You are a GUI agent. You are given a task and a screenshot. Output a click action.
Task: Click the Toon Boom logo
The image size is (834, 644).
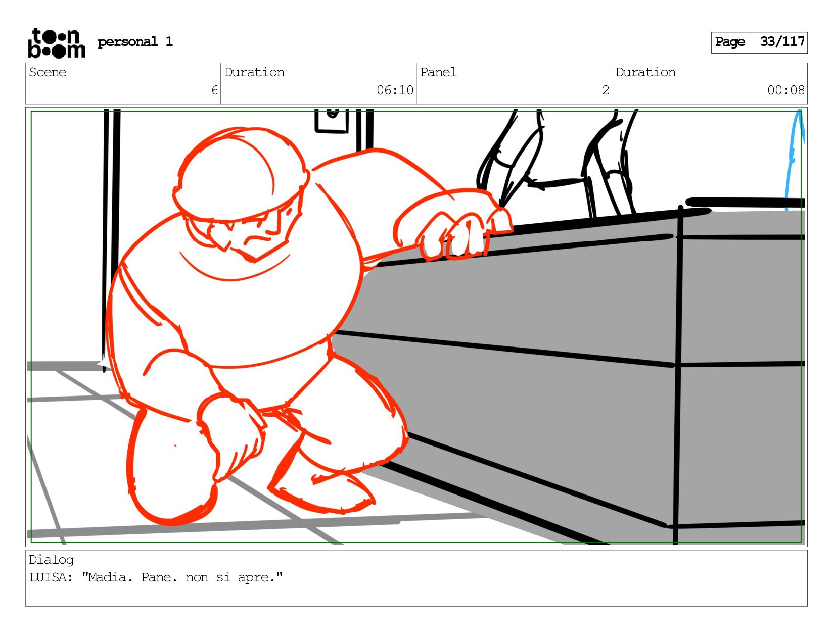(57, 43)
